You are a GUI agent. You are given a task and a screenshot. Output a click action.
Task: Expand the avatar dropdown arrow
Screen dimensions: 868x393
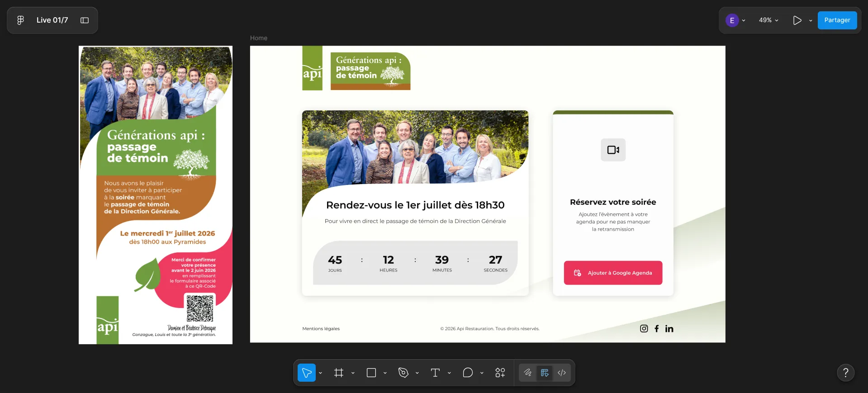point(744,20)
